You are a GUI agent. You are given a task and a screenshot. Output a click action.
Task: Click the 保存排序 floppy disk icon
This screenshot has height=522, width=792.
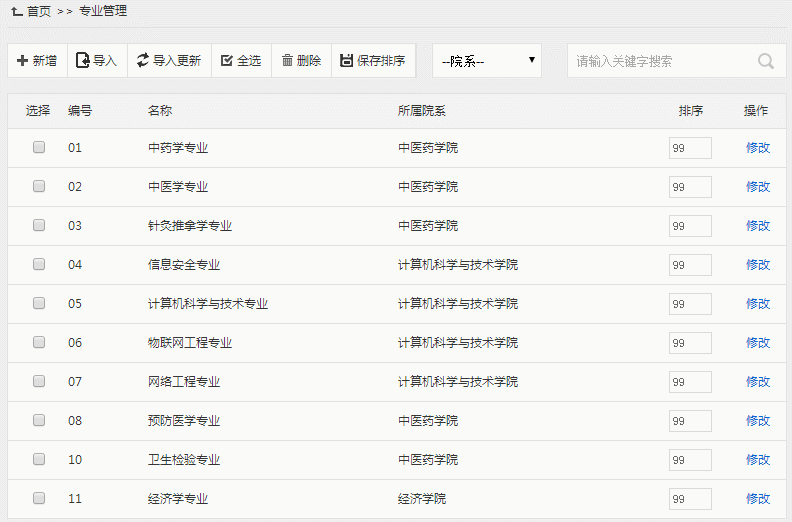(x=346, y=61)
